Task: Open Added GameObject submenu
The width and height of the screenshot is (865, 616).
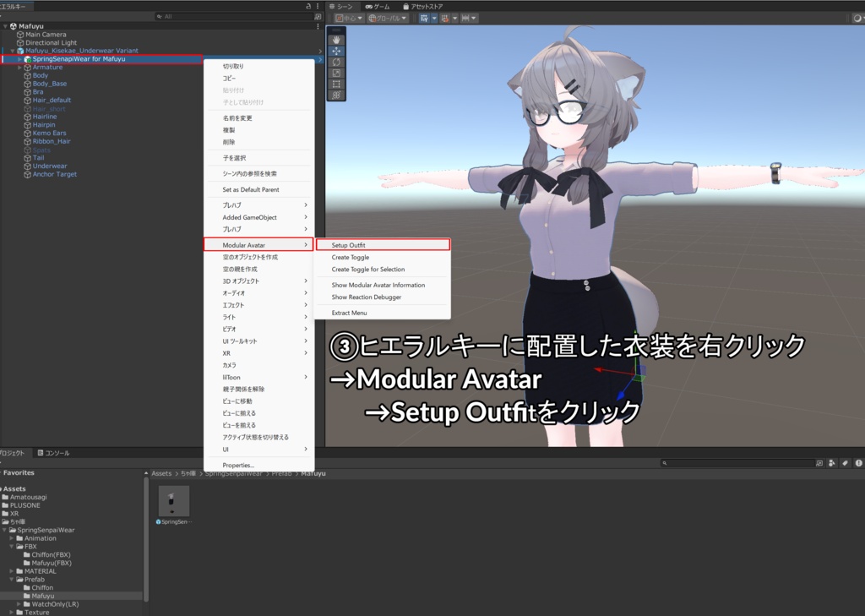Action: [258, 217]
